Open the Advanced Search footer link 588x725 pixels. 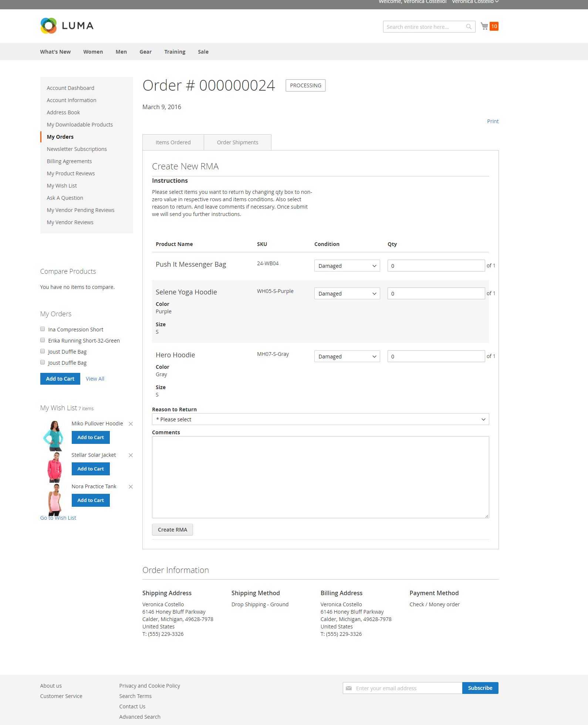click(140, 717)
